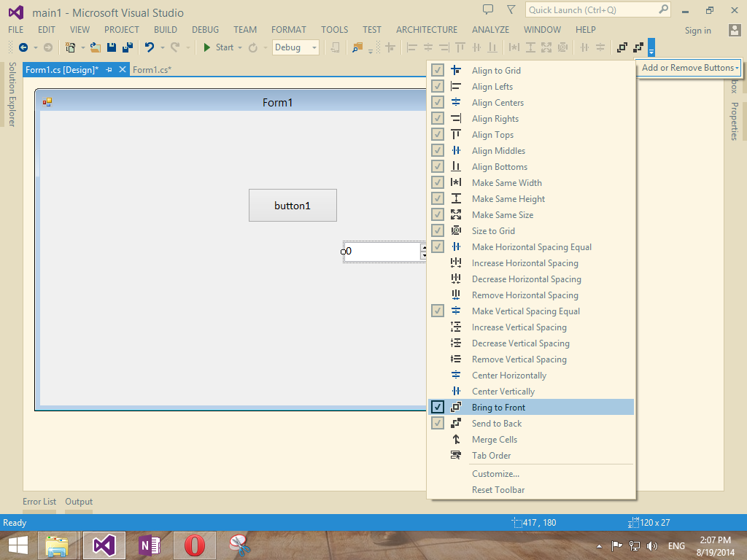Viewport: 747px width, 560px height.
Task: Toggle the Send to Back checkbox
Action: [438, 424]
